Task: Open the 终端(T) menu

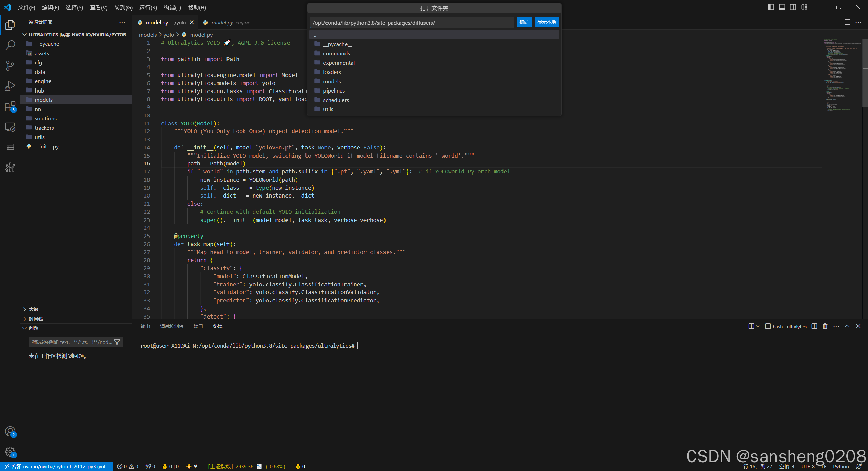Action: click(172, 7)
